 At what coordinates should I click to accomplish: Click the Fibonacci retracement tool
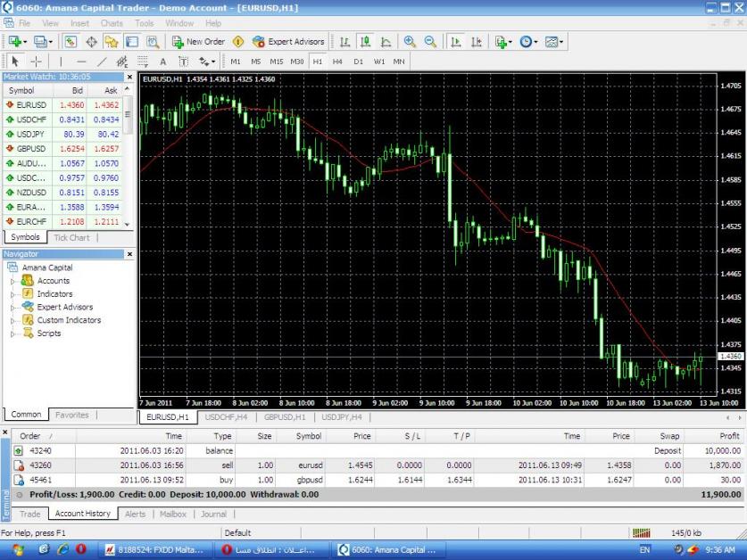click(143, 62)
